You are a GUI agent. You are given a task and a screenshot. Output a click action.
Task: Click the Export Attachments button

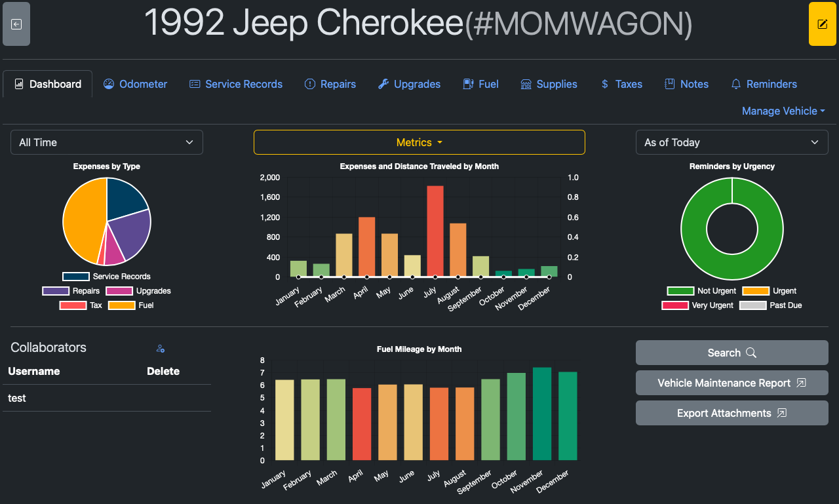(x=732, y=413)
